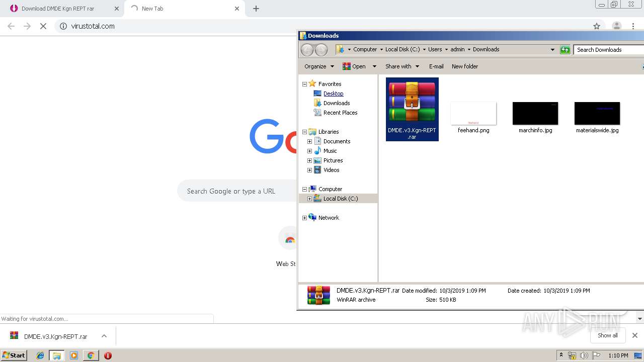Image resolution: width=644 pixels, height=362 pixels.
Task: View site information icon in address bar
Action: (x=63, y=26)
